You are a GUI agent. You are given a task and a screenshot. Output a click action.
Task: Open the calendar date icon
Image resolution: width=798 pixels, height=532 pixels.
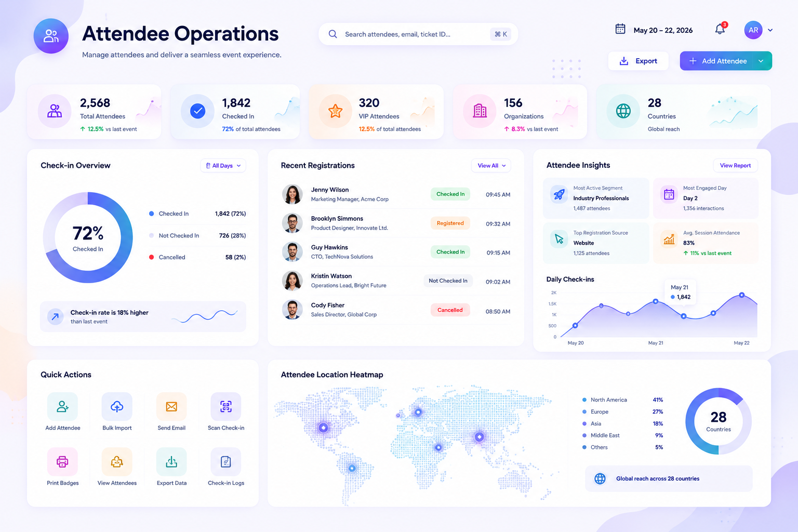(x=620, y=29)
